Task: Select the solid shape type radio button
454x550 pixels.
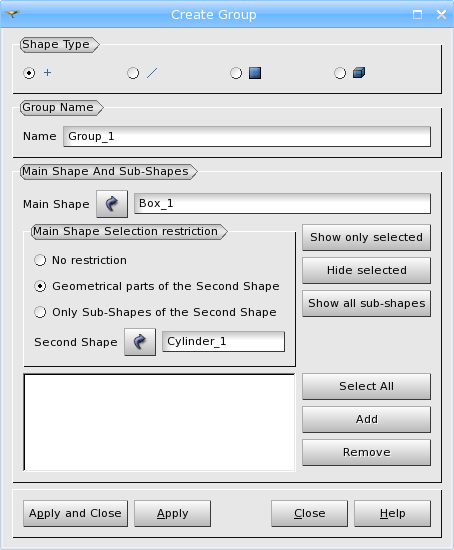Action: (x=340, y=73)
